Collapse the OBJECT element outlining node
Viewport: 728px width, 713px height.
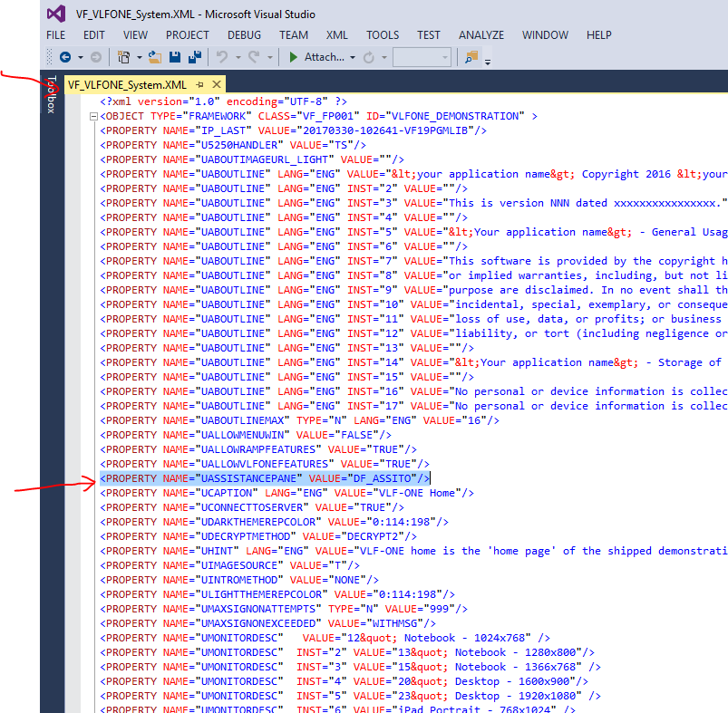(x=93, y=117)
